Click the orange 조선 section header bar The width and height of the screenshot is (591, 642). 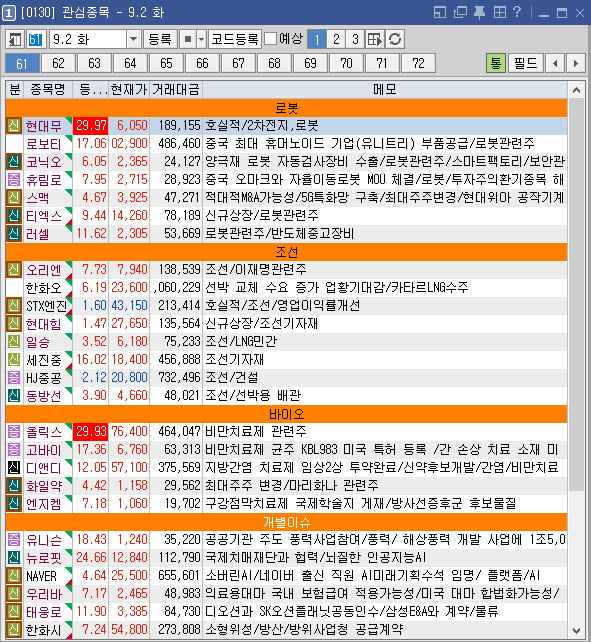point(286,252)
